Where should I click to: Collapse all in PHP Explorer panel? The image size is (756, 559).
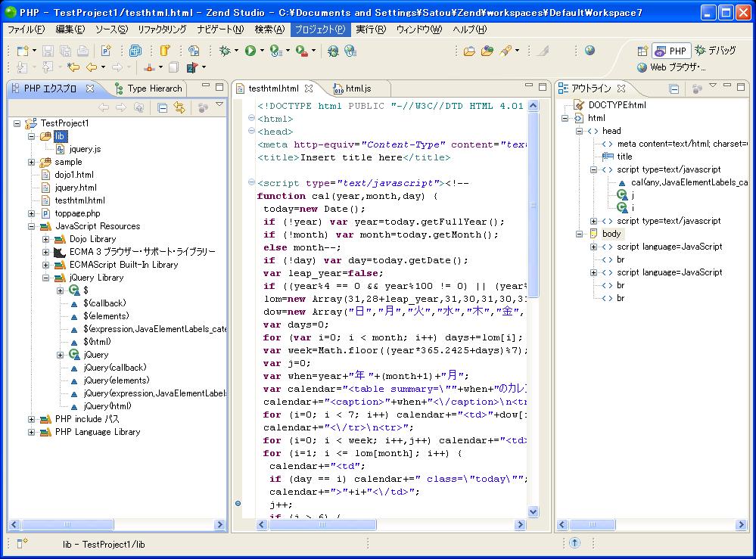(x=162, y=107)
